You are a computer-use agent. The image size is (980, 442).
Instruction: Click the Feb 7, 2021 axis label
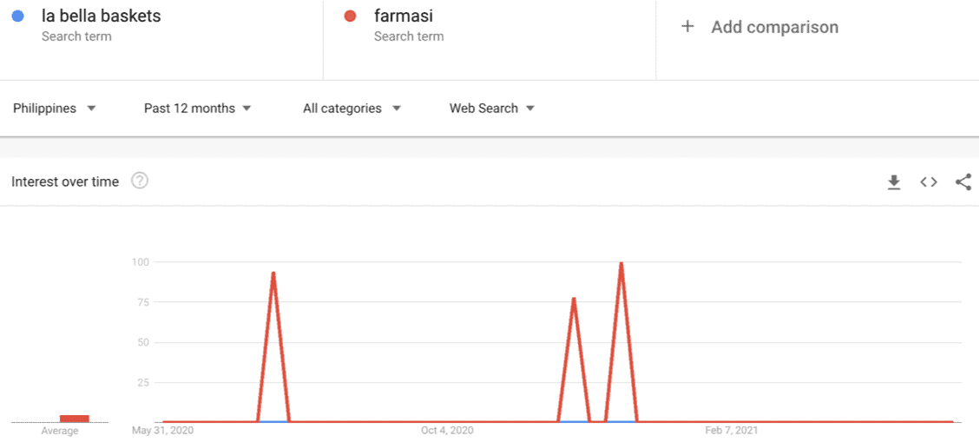click(732, 431)
